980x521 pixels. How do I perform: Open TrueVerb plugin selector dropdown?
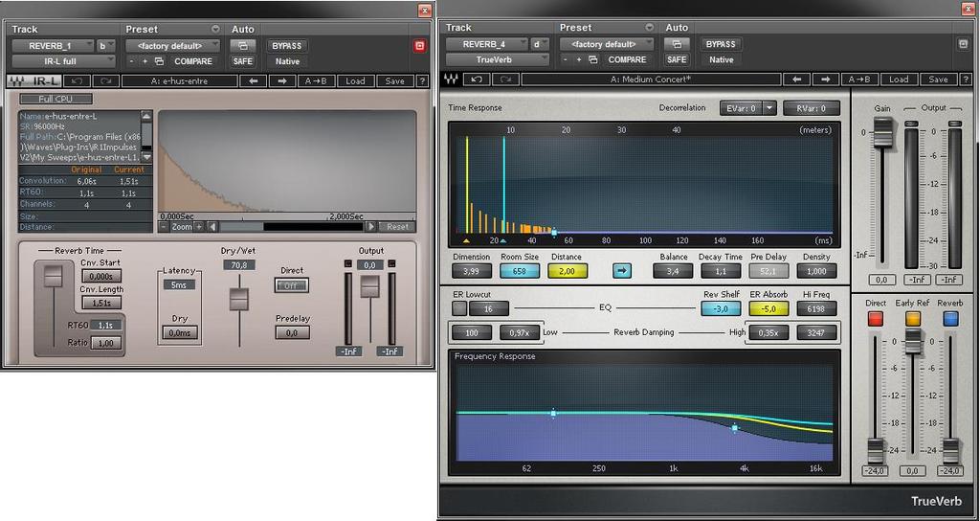click(x=497, y=59)
